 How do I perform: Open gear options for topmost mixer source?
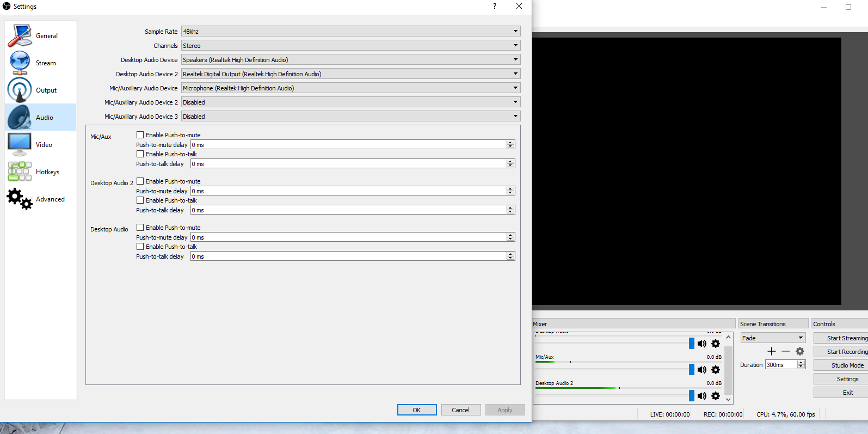pos(716,344)
